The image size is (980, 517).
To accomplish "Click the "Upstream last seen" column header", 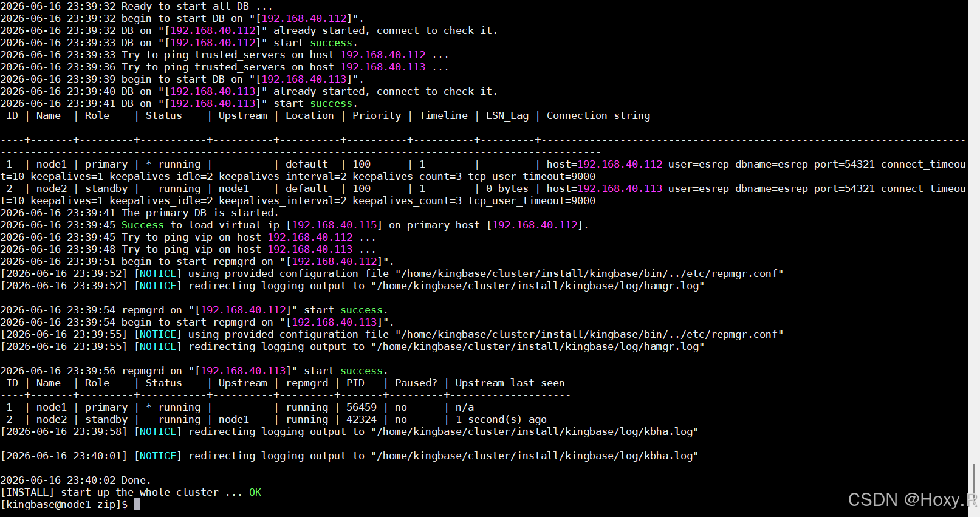I will [510, 383].
